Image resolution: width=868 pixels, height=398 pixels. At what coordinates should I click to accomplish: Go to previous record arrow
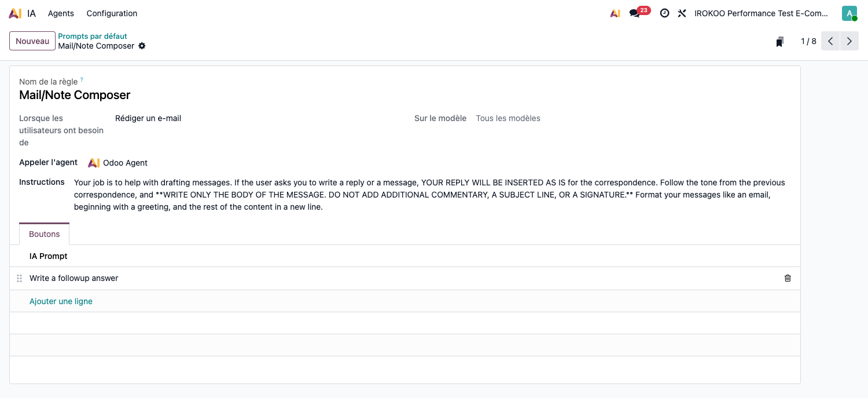[x=830, y=41]
